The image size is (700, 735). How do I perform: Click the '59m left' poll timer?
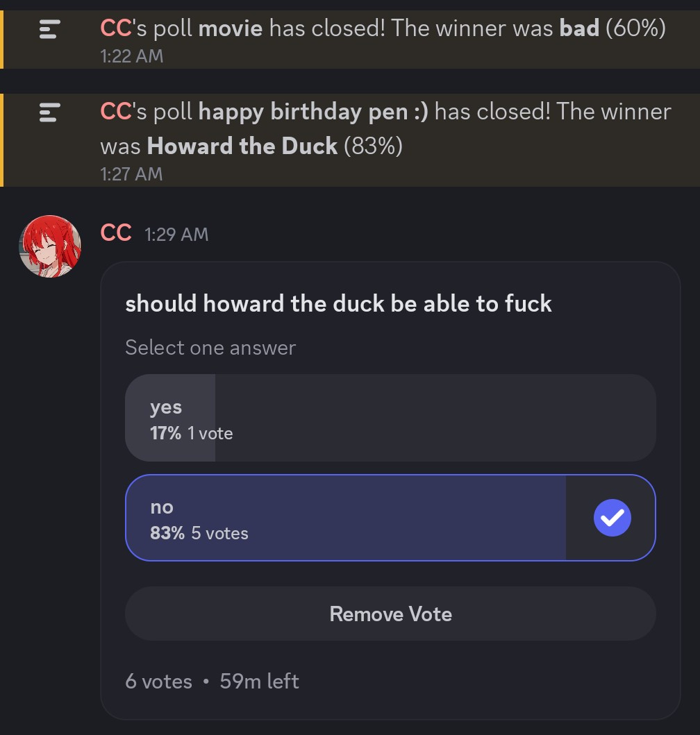click(x=259, y=682)
